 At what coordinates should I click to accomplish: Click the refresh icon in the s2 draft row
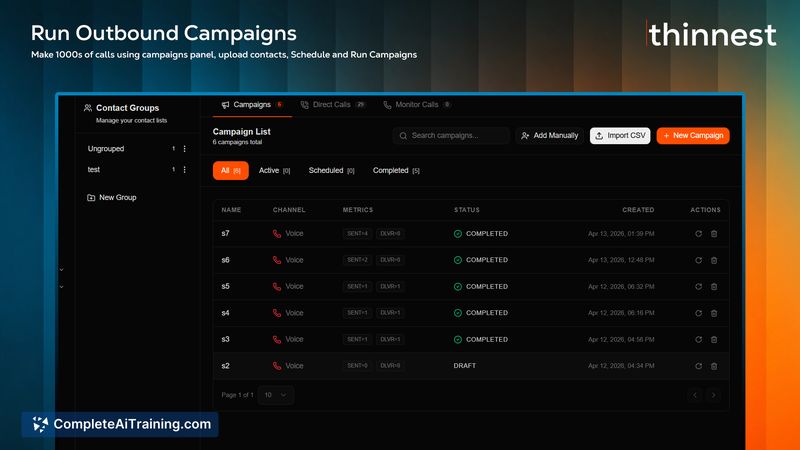[x=698, y=366]
